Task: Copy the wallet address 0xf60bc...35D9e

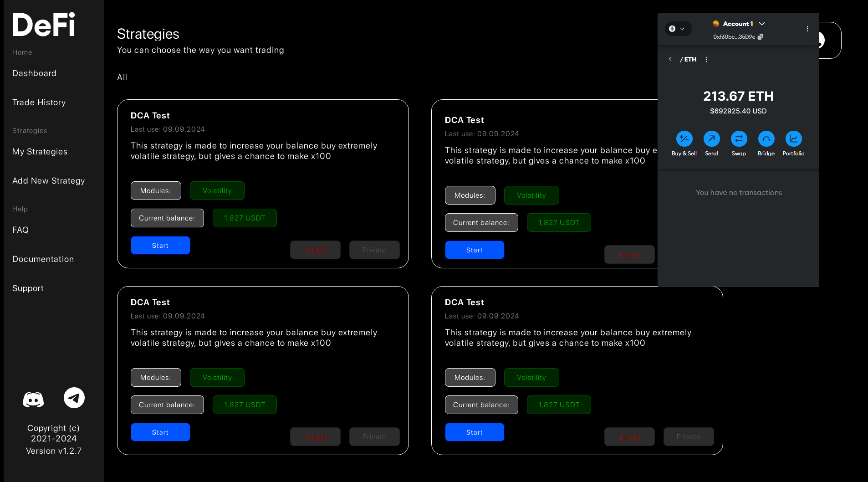Action: tap(760, 37)
